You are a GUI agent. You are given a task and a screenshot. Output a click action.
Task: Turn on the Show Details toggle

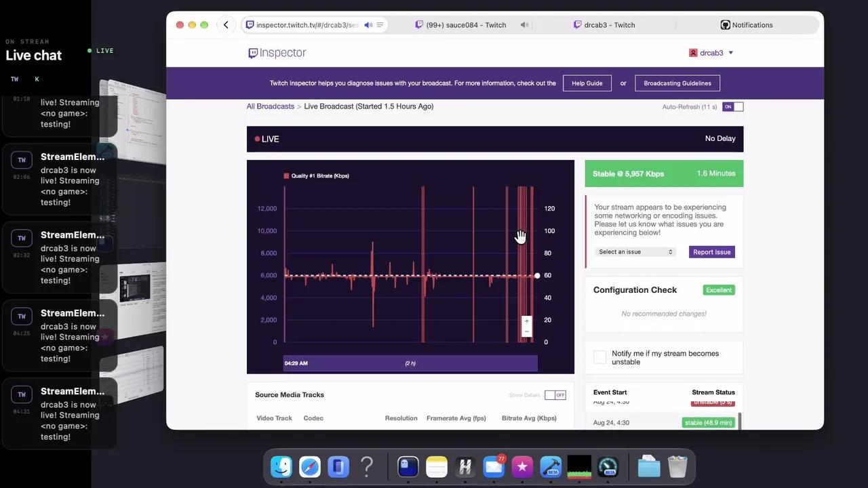pos(555,395)
